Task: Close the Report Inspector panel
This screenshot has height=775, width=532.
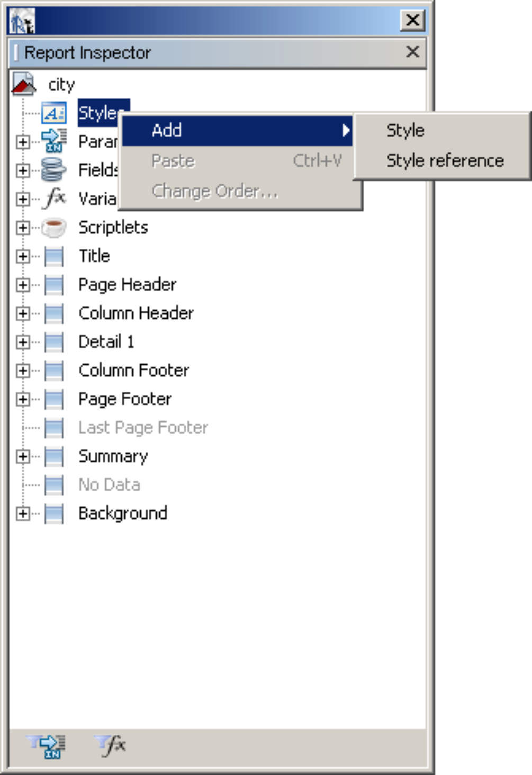Action: pyautogui.click(x=412, y=52)
